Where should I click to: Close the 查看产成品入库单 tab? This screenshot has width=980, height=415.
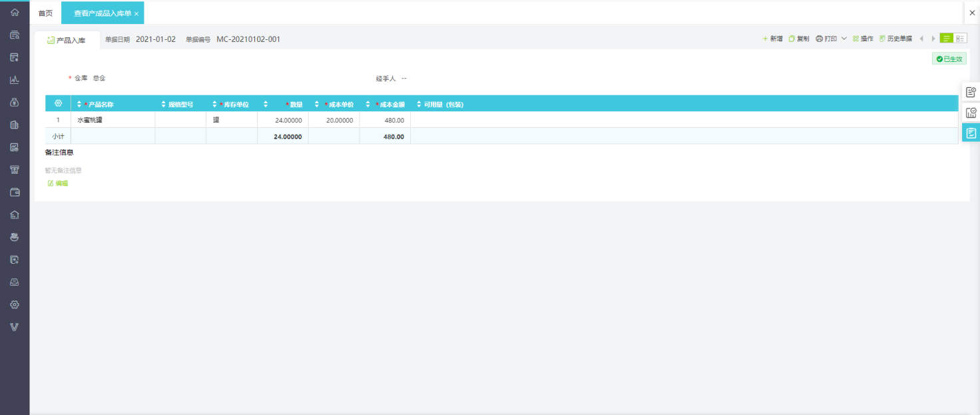(136, 13)
